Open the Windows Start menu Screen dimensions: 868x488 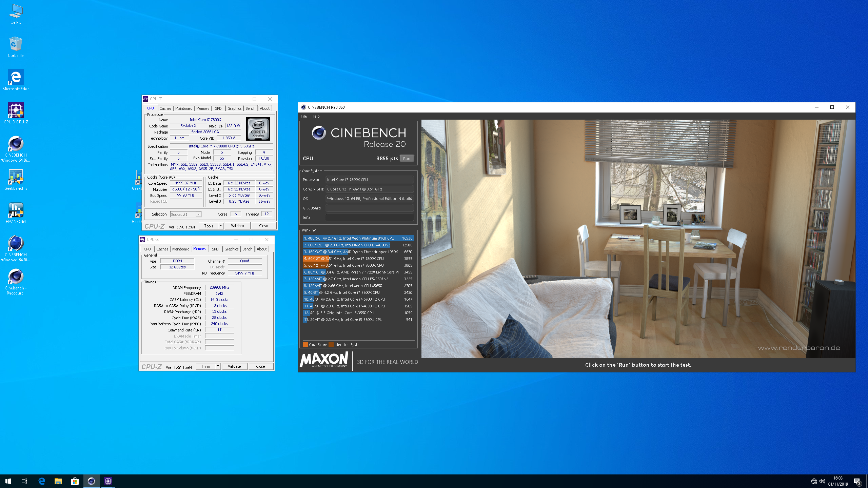(8, 481)
